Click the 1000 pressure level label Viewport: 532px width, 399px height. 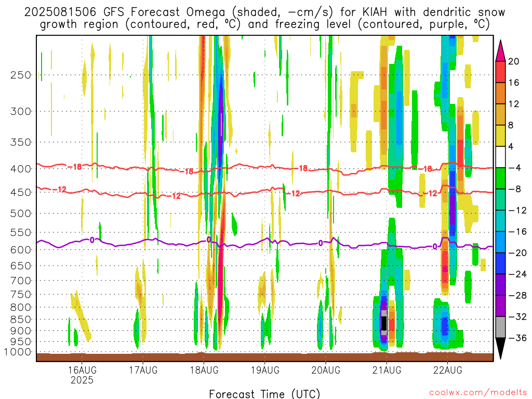click(x=18, y=352)
